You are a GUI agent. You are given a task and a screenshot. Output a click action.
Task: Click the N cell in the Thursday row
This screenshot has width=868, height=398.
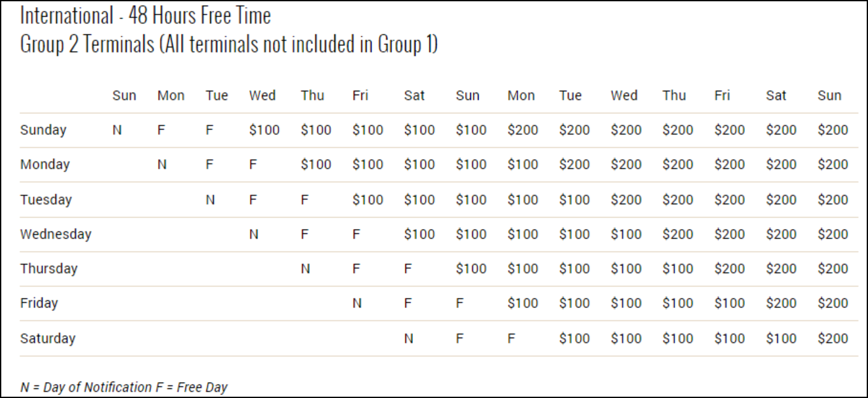pos(305,269)
